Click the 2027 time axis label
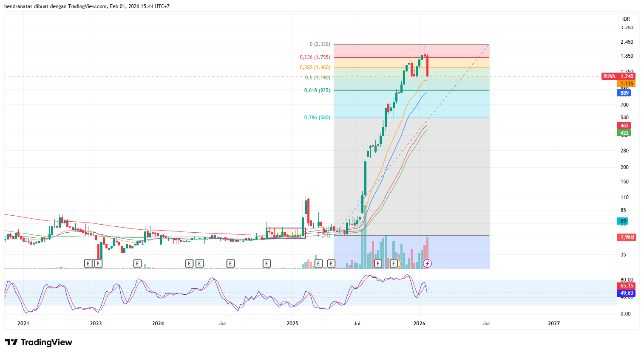This screenshot has width=644, height=355. pos(554,324)
